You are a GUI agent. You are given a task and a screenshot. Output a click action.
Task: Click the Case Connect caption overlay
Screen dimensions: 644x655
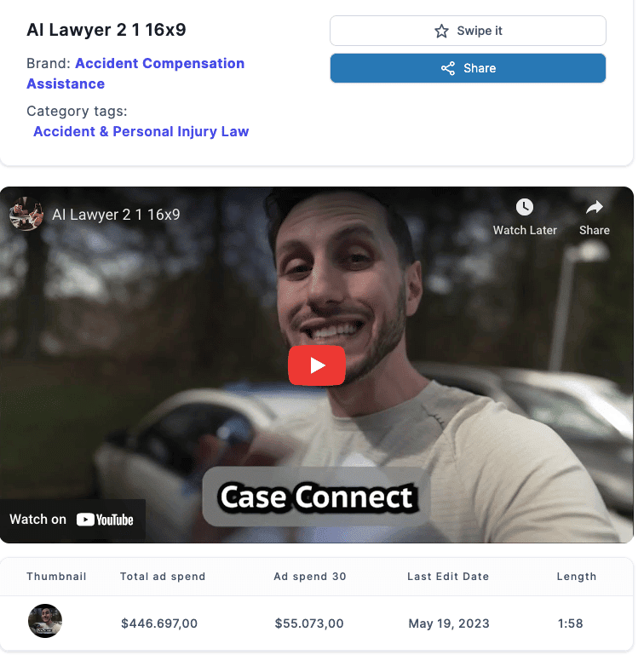point(316,497)
